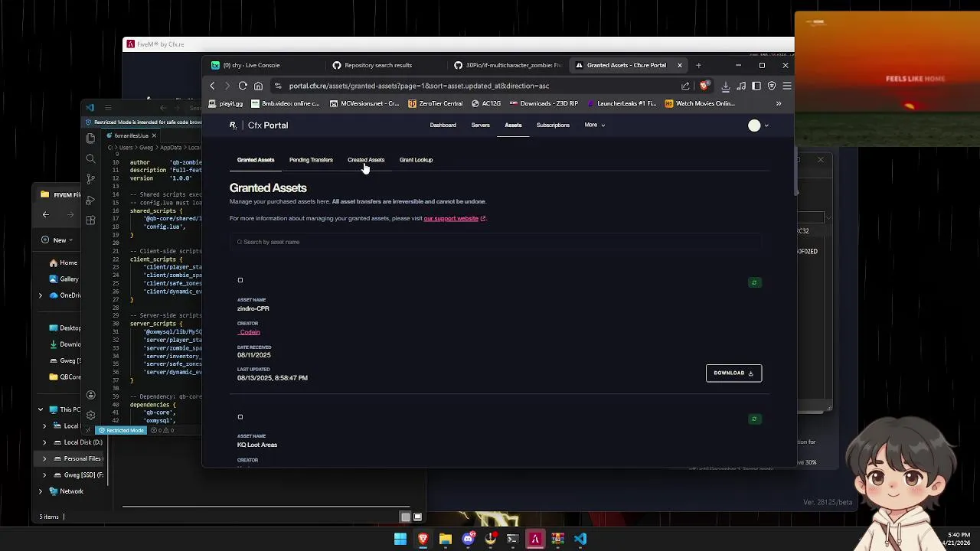Expand OneDrive in File Explorer tree
Screen dimensions: 980x551
point(41,295)
